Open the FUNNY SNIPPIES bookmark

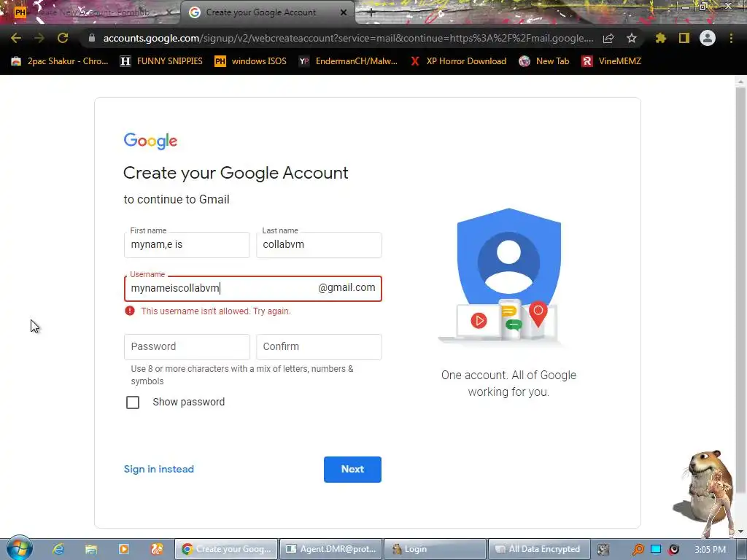coord(161,61)
